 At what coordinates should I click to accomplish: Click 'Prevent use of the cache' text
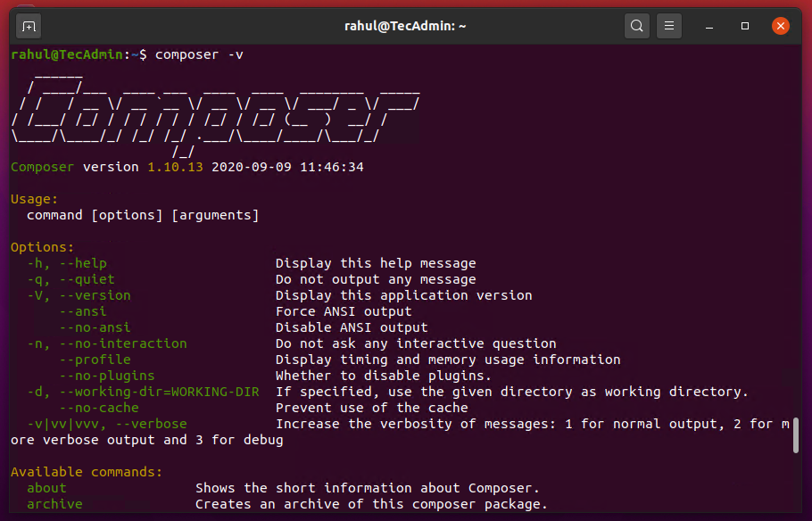pyautogui.click(x=372, y=408)
